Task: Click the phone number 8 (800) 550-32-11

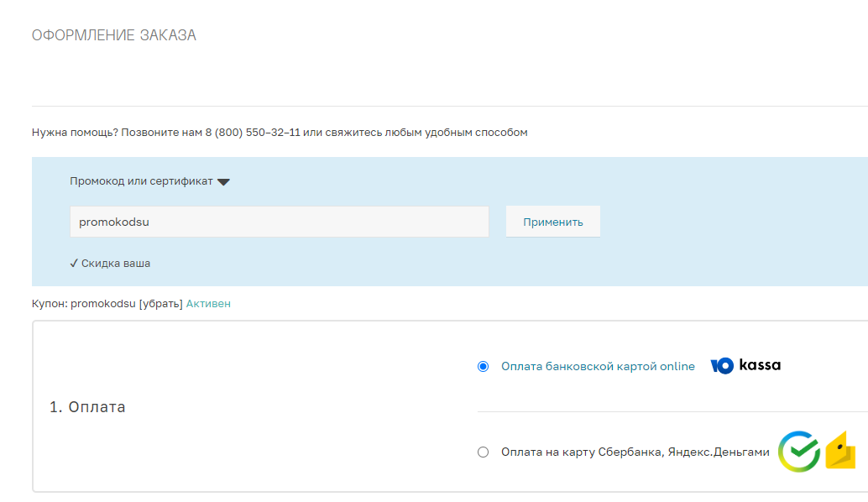Action: [253, 132]
